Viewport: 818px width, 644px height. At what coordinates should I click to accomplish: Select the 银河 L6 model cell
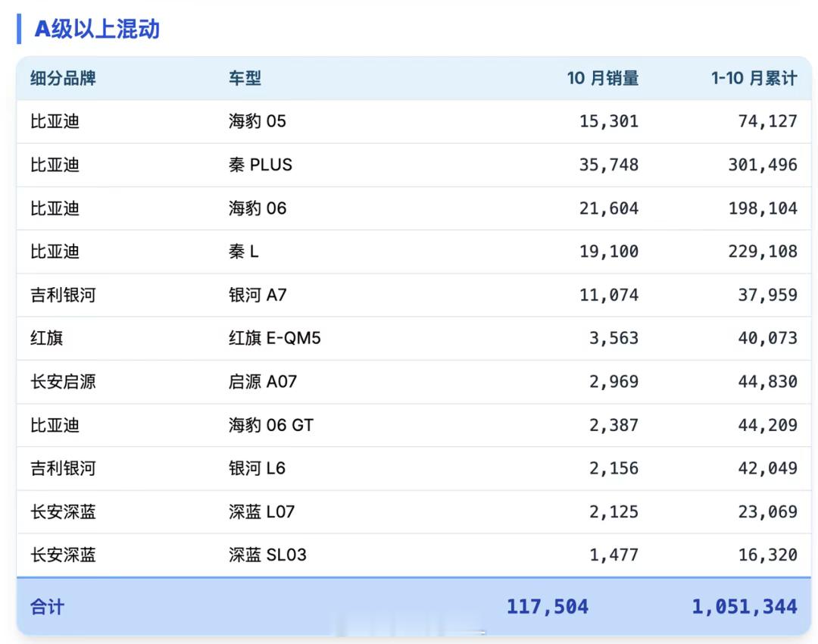pos(258,468)
